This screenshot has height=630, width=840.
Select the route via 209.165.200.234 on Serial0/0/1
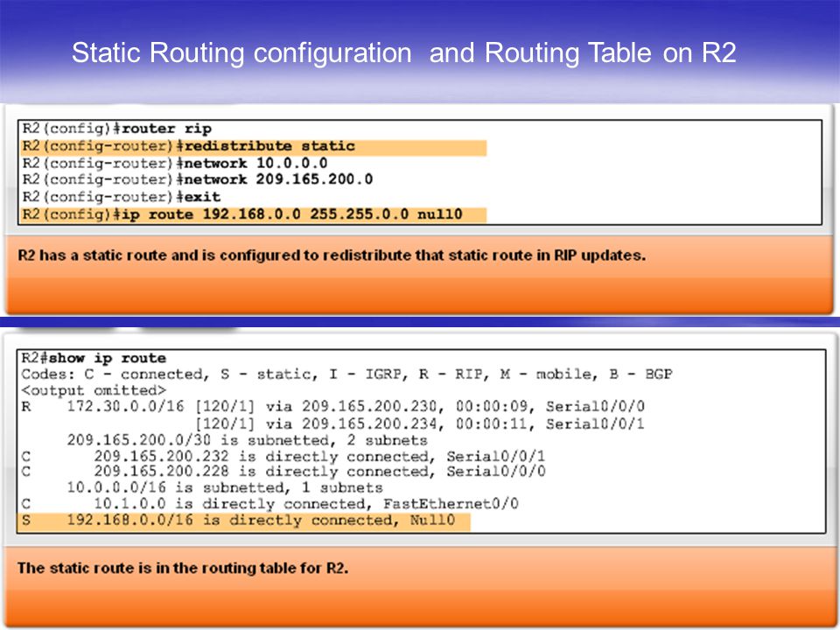click(419, 423)
